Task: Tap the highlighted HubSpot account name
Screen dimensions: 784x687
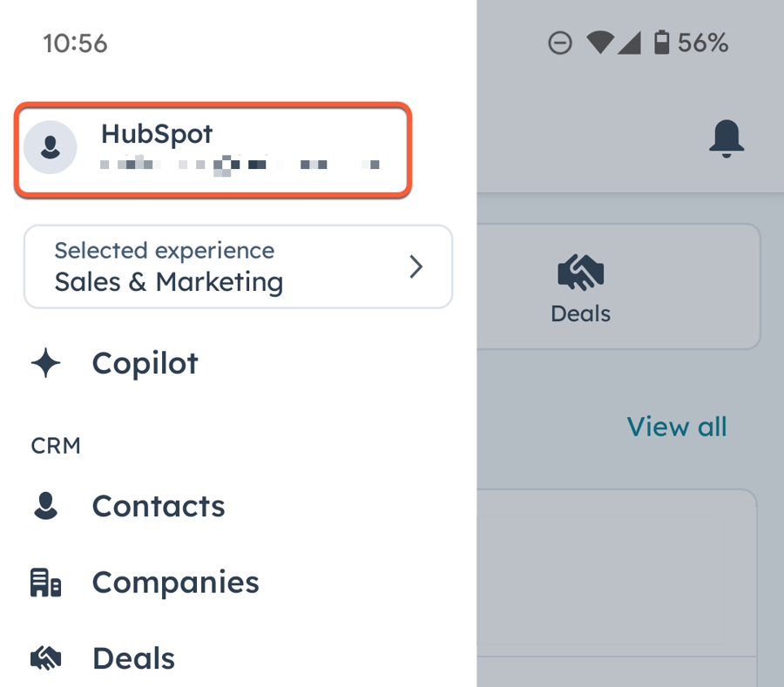Action: [x=157, y=133]
